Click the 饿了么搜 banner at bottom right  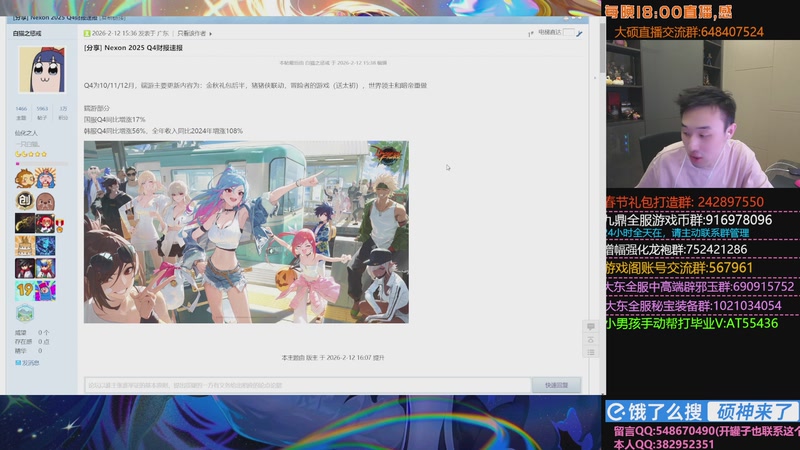(702, 411)
